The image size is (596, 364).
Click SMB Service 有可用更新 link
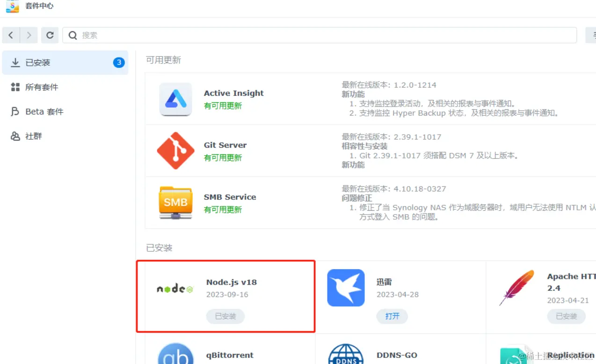pyautogui.click(x=223, y=210)
